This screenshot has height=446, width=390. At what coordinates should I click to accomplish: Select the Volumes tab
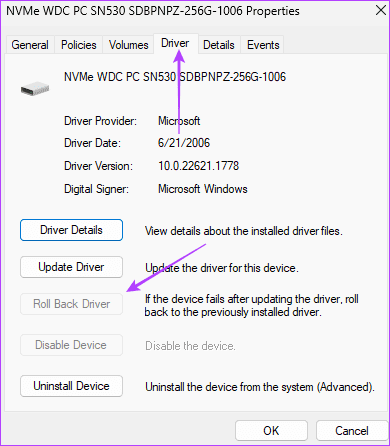pos(128,45)
